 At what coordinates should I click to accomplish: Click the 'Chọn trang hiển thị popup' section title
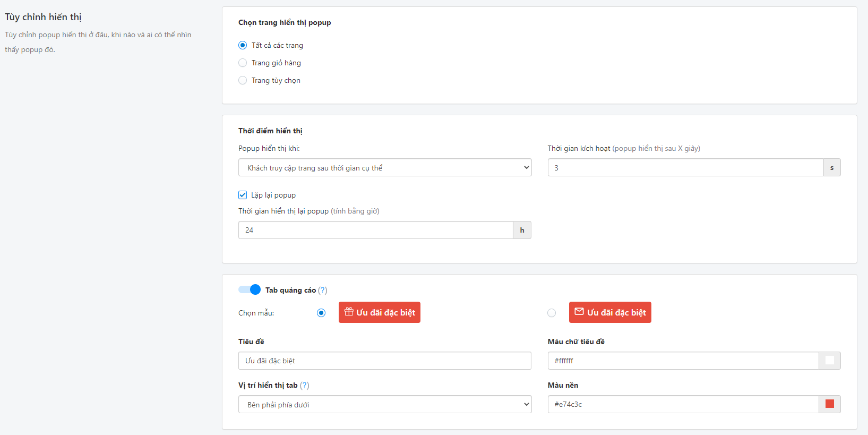(x=285, y=22)
